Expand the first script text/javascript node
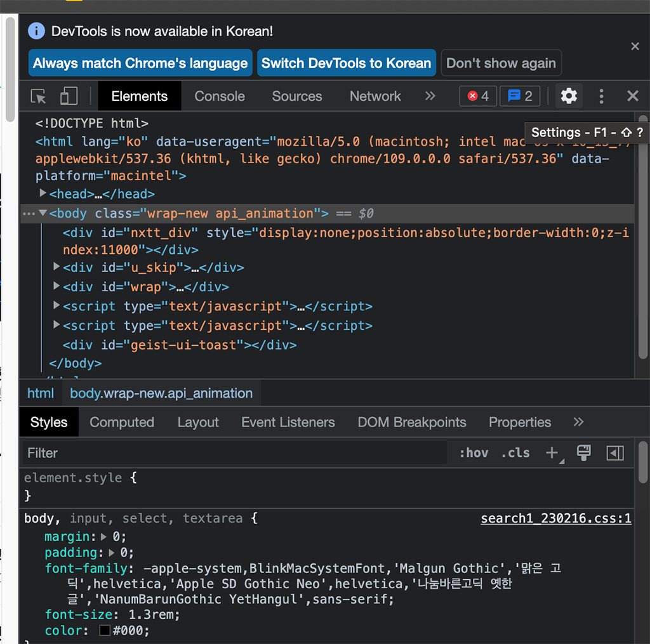Screen dimensions: 650x644 tap(56, 305)
